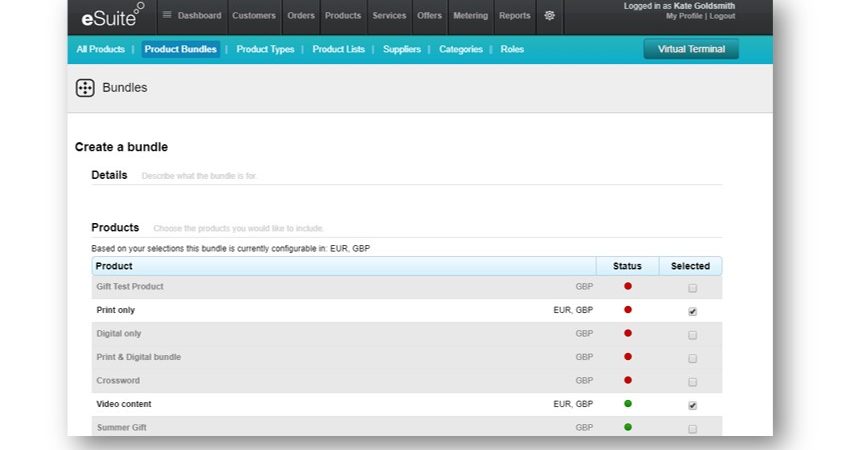Open the Metering menu
865x450 pixels.
(x=471, y=15)
